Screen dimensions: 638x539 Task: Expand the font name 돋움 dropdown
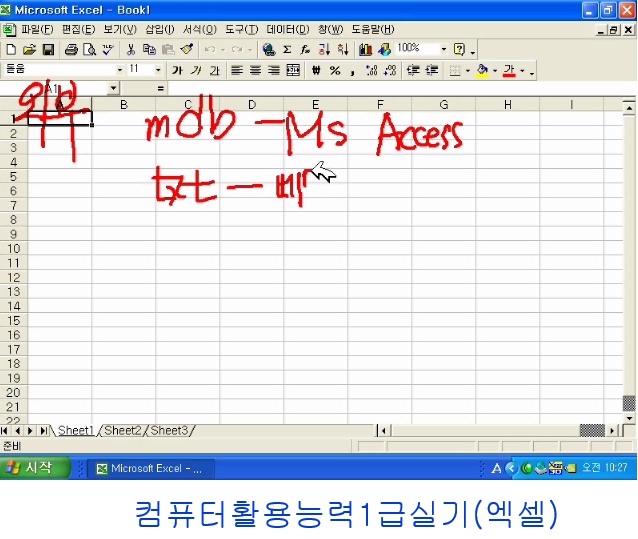[x=120, y=70]
